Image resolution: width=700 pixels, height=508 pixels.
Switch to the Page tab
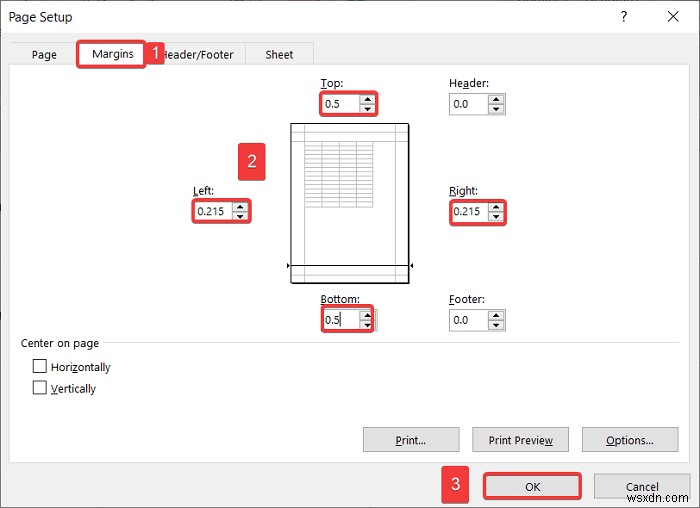pyautogui.click(x=44, y=54)
